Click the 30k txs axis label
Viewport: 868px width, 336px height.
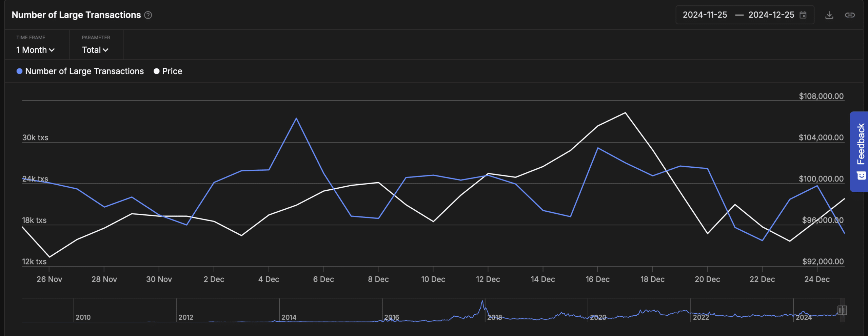35,138
